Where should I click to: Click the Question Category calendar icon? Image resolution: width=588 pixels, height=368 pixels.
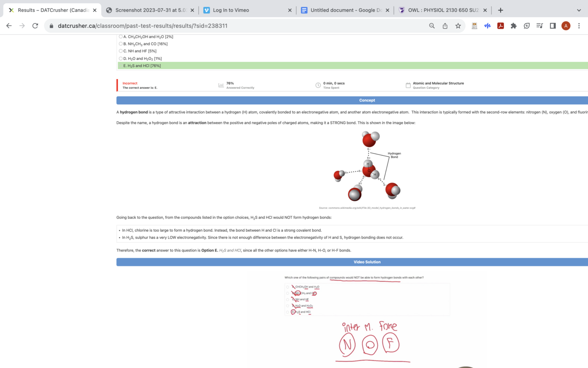pyautogui.click(x=408, y=85)
